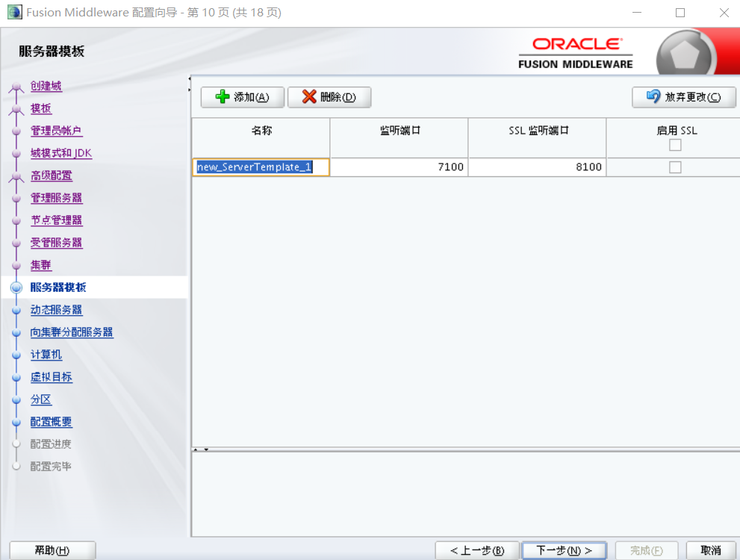Select the 虚拟目标 sidebar entry
This screenshot has width=740, height=560.
pyautogui.click(x=52, y=377)
